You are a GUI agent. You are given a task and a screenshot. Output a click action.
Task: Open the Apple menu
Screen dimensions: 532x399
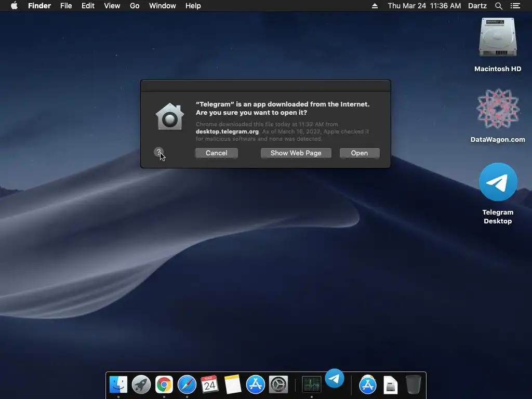click(x=14, y=6)
